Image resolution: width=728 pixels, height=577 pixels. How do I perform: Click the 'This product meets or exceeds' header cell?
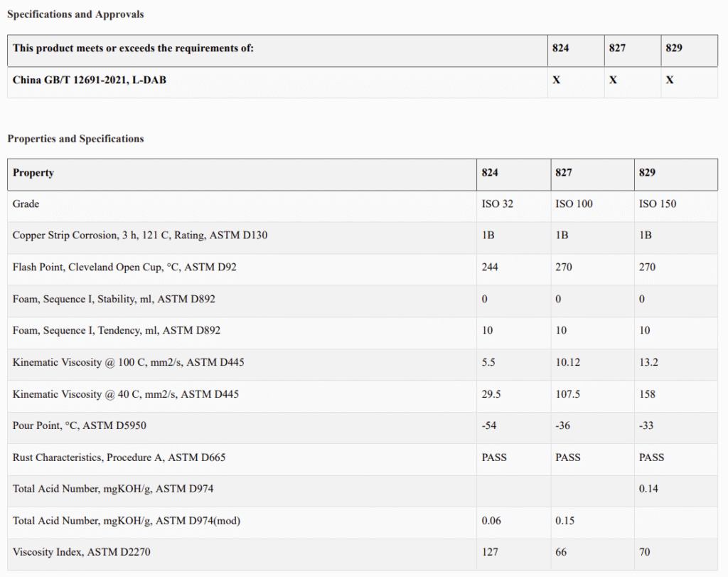[x=133, y=48]
